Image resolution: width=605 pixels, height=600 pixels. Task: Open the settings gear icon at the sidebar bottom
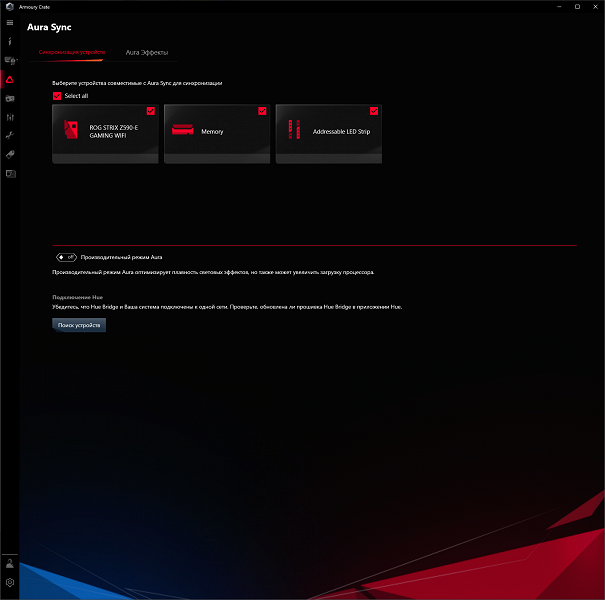point(10,582)
